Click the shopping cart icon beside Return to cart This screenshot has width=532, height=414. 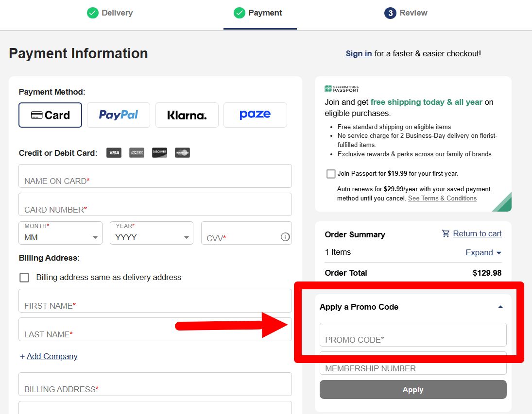pos(446,233)
